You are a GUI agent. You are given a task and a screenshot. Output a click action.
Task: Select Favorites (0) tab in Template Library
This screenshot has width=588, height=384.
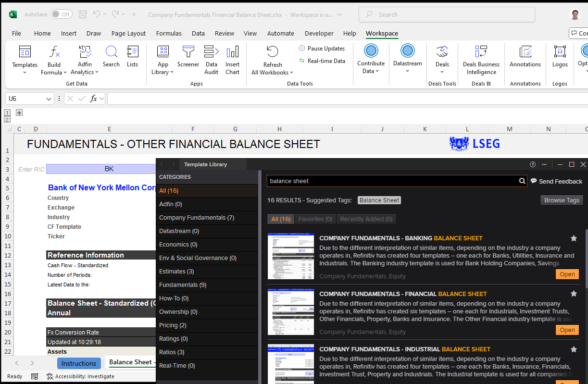(x=315, y=219)
